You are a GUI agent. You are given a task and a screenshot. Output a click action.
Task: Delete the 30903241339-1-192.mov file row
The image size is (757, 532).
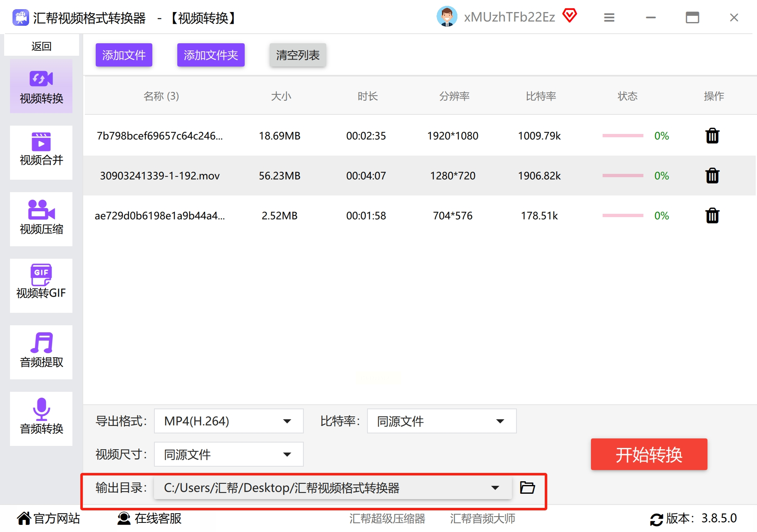[x=712, y=176]
